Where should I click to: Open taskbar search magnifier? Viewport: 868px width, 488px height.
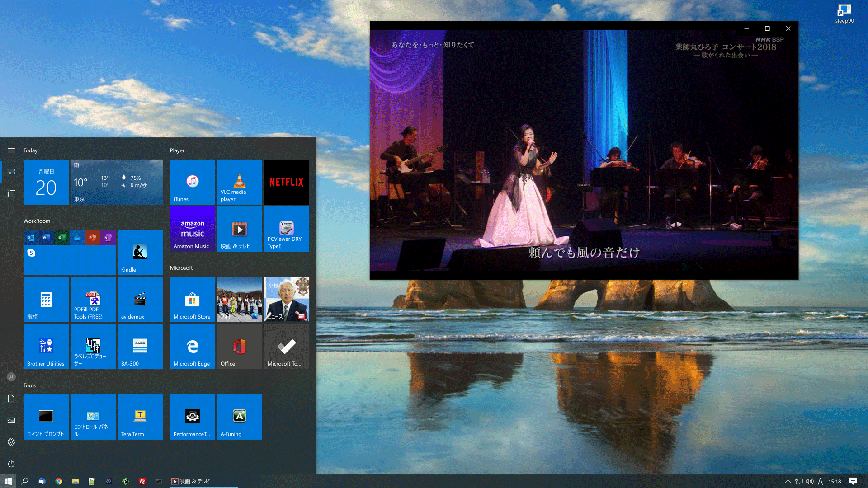pyautogui.click(x=25, y=481)
